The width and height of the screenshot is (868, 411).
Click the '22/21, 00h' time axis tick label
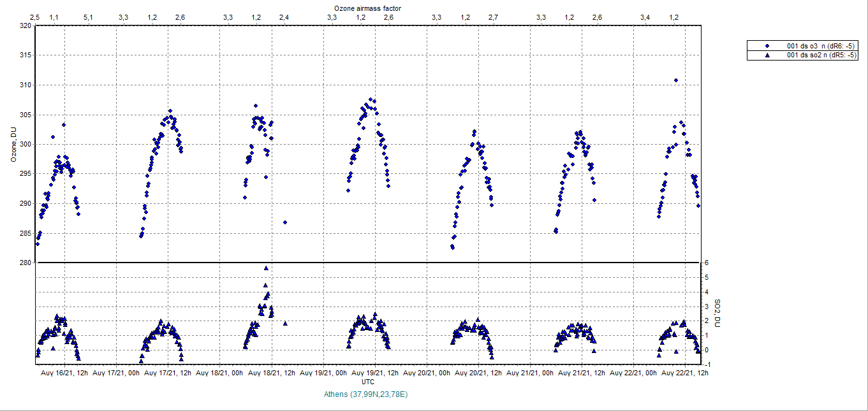[x=633, y=373]
